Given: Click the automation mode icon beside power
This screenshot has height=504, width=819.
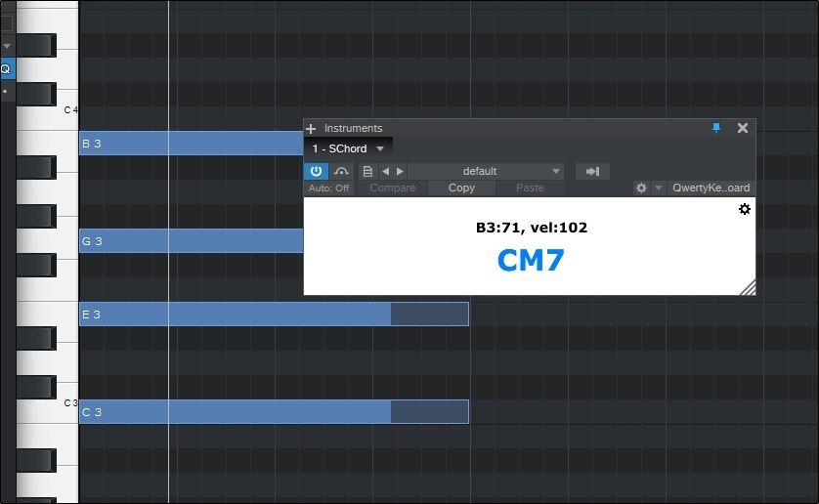Looking at the screenshot, I should [x=341, y=171].
